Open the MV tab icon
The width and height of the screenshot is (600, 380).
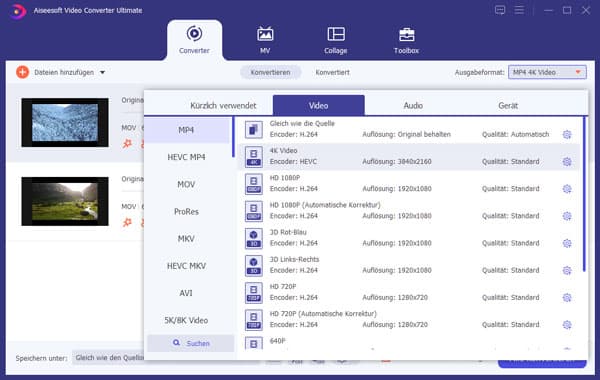pyautogui.click(x=265, y=34)
